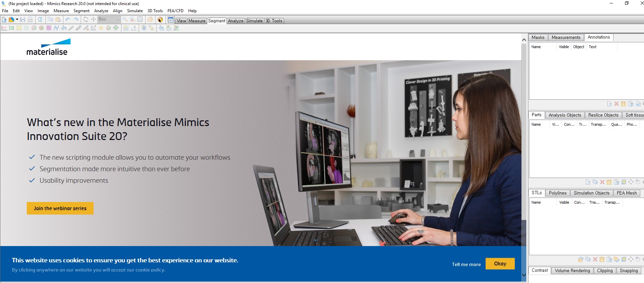Screen dimensions: 644x283
Task: Open the Align menu
Action: pyautogui.click(x=118, y=11)
